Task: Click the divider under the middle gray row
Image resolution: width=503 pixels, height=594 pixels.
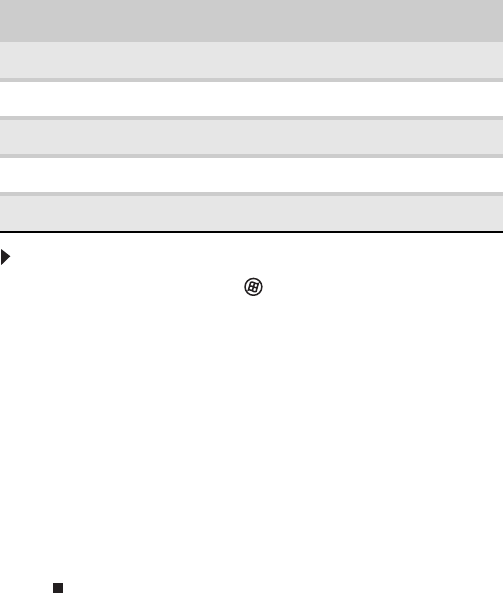Action: point(252,156)
